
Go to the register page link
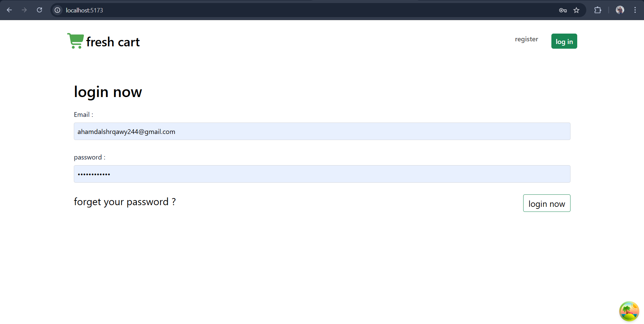pyautogui.click(x=526, y=39)
